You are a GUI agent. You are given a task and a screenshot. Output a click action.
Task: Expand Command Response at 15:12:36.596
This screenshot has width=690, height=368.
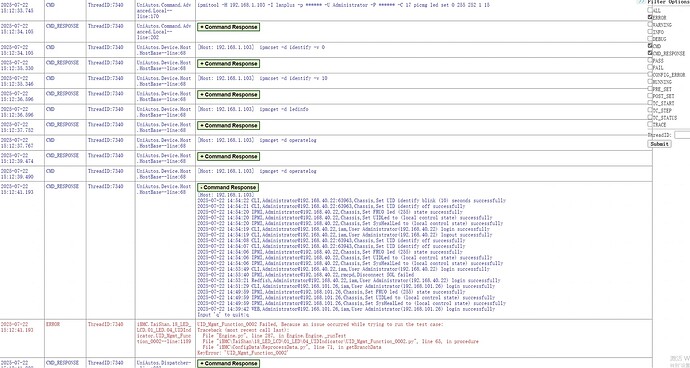[228, 95]
